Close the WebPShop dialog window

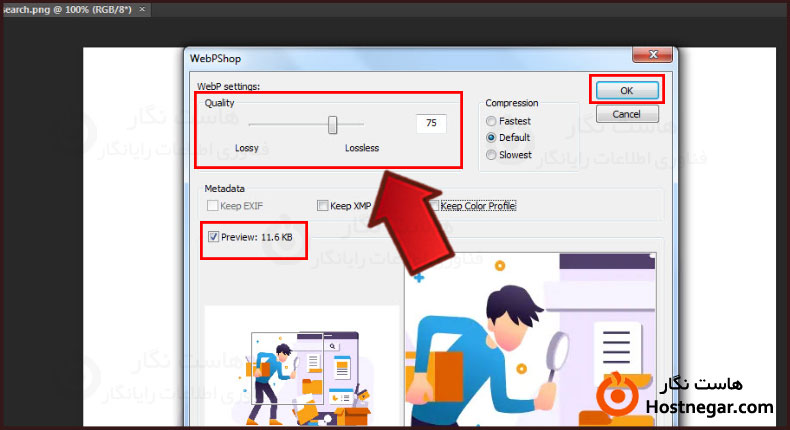[653, 55]
